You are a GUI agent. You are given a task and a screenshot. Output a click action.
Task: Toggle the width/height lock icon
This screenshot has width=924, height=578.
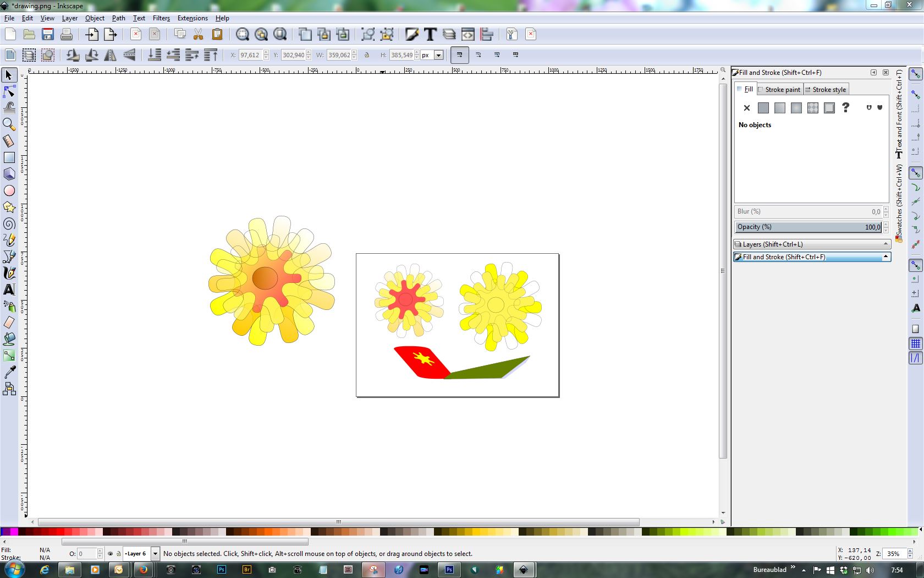tap(367, 55)
